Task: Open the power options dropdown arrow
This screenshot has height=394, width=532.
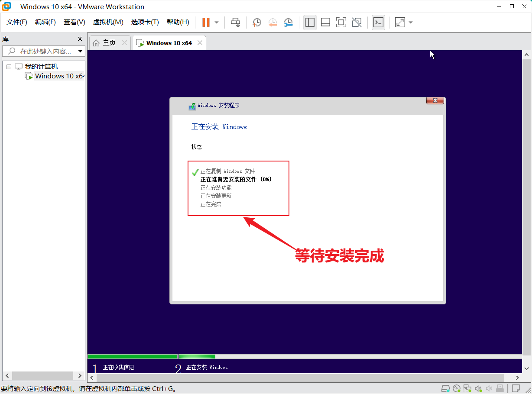Action: [x=217, y=22]
